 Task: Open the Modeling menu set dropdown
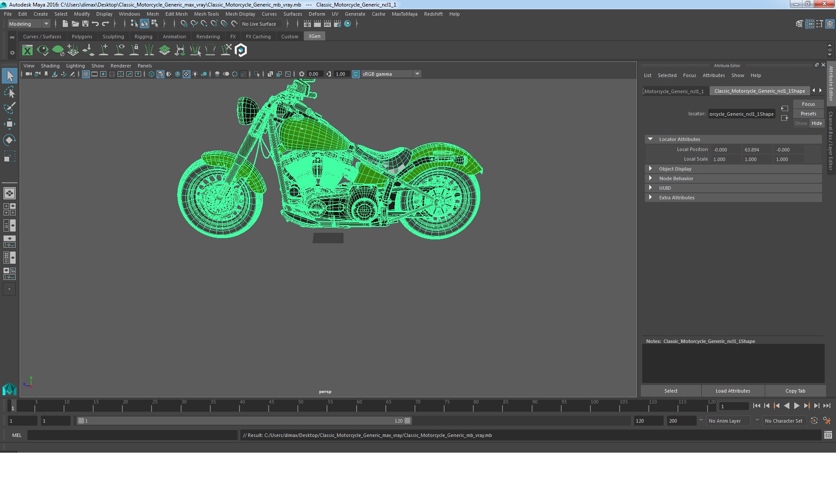(29, 24)
